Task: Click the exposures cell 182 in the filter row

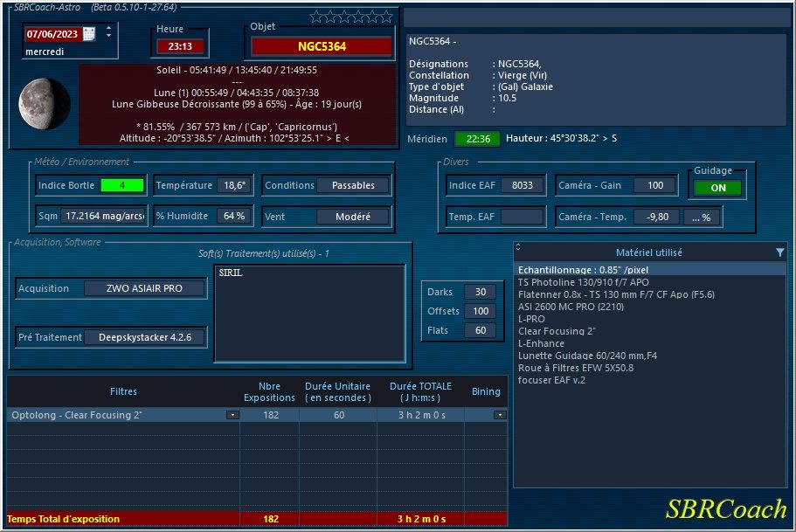Action: coord(271,415)
